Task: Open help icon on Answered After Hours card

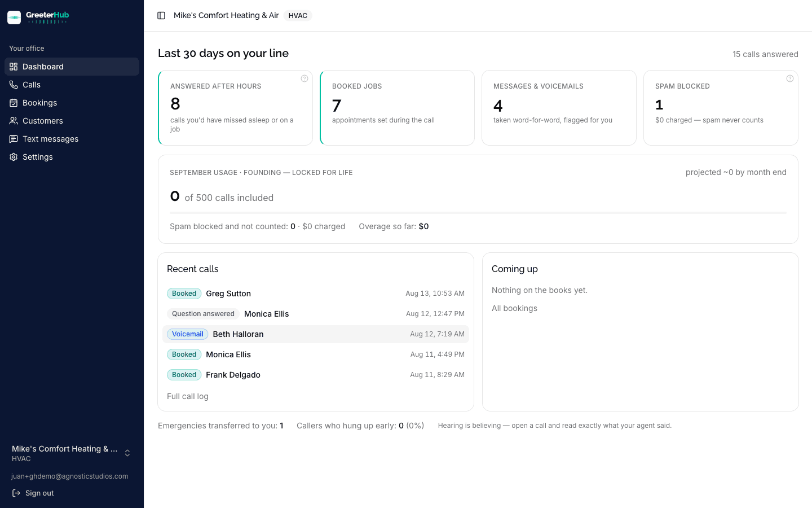Action: 304,78
